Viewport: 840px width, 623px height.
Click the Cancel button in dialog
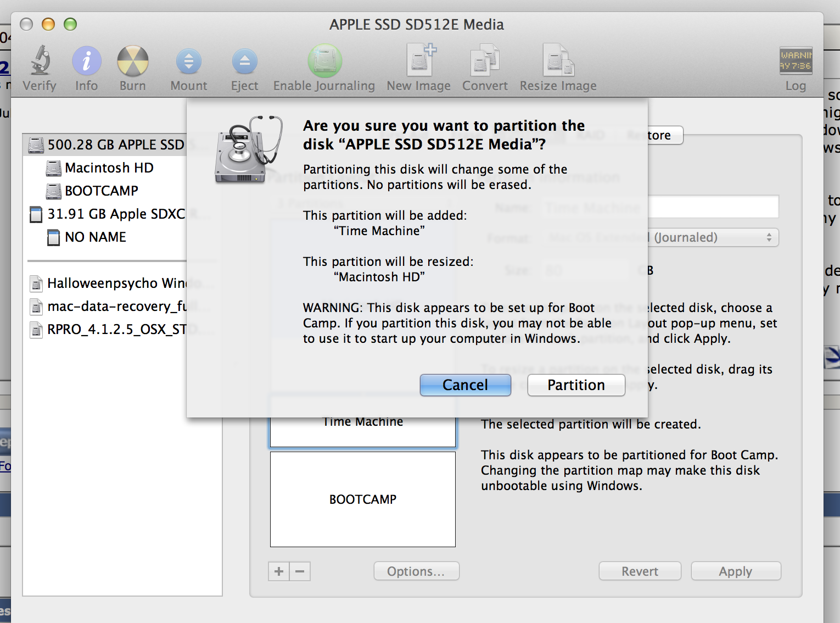pos(466,385)
